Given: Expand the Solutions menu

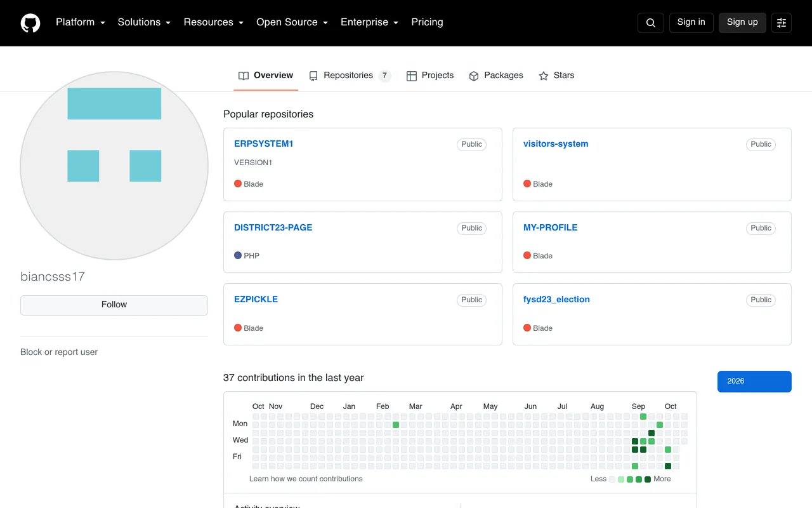Looking at the screenshot, I should 144,22.
